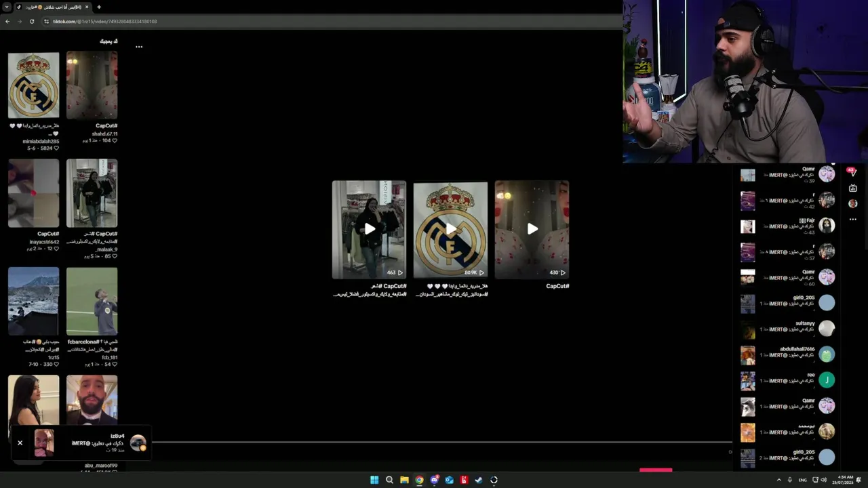
Task: Open the more options dots in the right column
Action: (x=853, y=219)
